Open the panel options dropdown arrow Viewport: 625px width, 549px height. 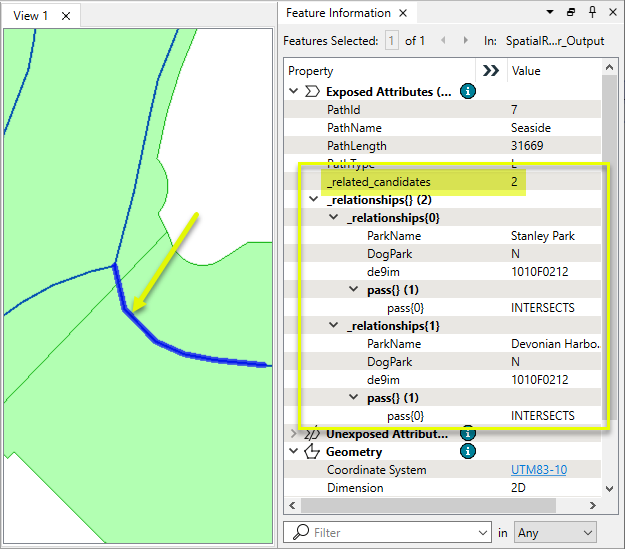[x=551, y=13]
